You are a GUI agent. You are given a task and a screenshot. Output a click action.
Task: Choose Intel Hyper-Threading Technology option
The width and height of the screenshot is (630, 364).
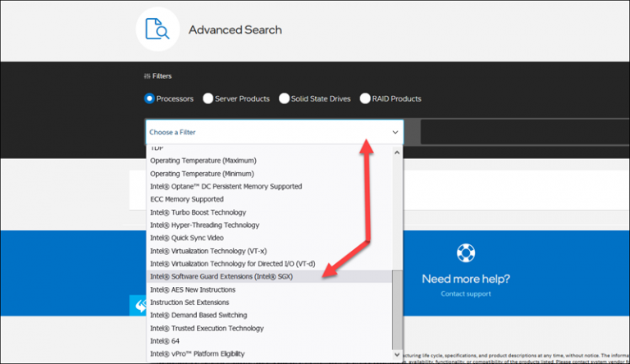click(204, 225)
